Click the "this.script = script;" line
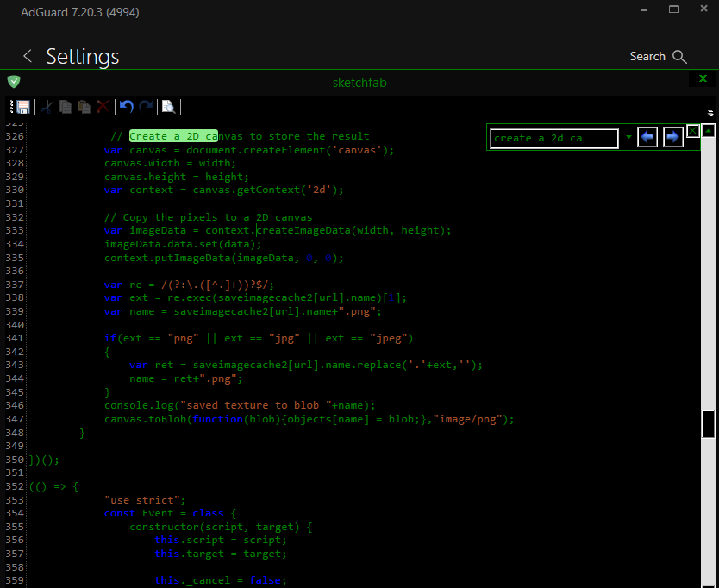The height and width of the screenshot is (588, 719). tap(221, 541)
